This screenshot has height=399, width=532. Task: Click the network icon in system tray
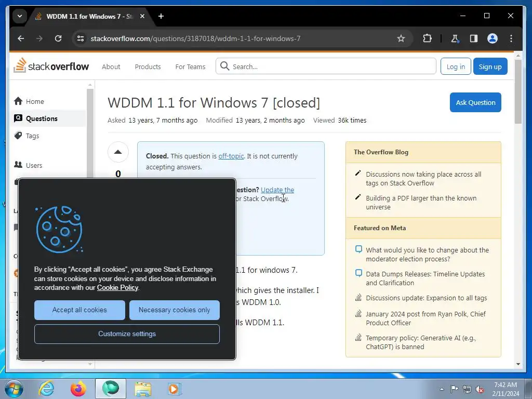pos(467,389)
